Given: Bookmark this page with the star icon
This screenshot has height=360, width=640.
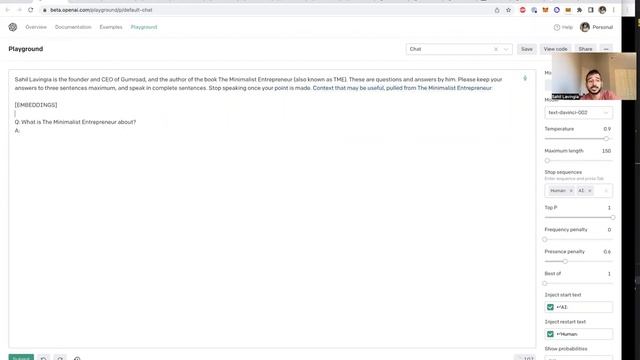Looking at the screenshot, I should 509,10.
